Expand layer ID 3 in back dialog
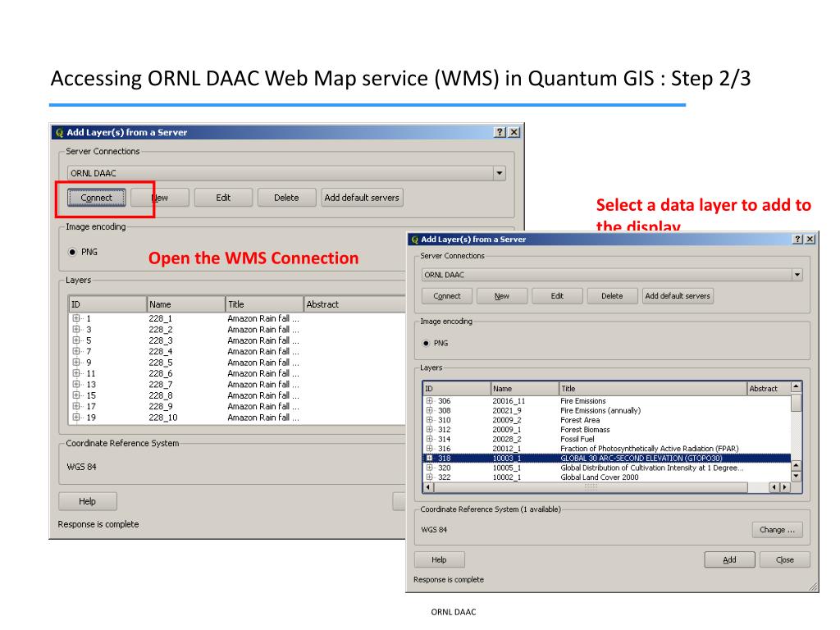The width and height of the screenshot is (840, 630). click(76, 330)
